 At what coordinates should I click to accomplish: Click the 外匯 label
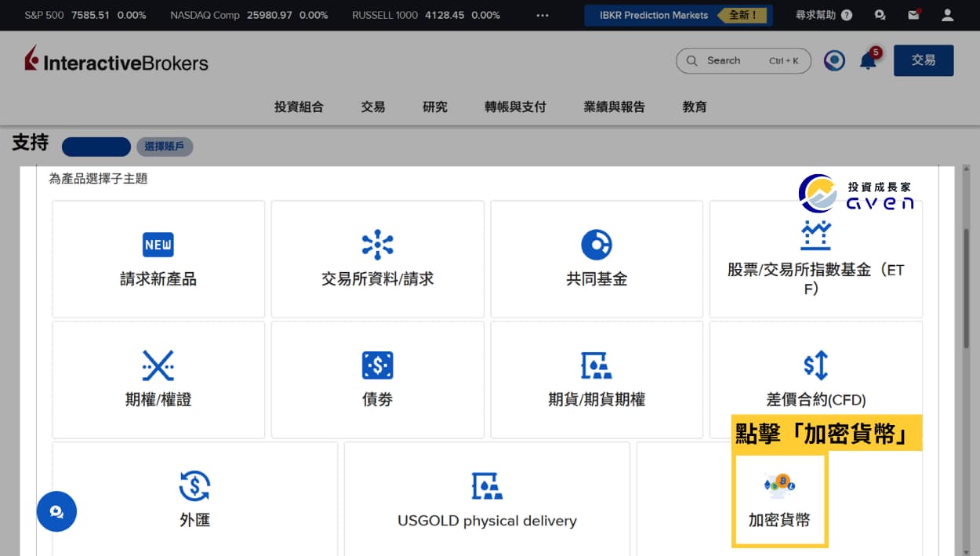pyautogui.click(x=194, y=520)
